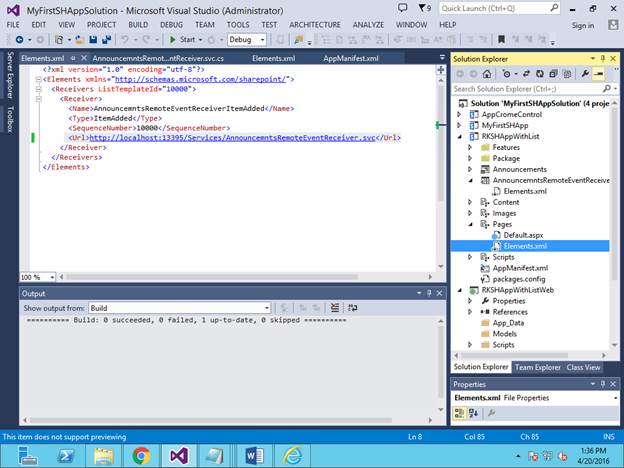Click the Categorized icon in Properties panel
The width and height of the screenshot is (624, 468).
pos(461,412)
